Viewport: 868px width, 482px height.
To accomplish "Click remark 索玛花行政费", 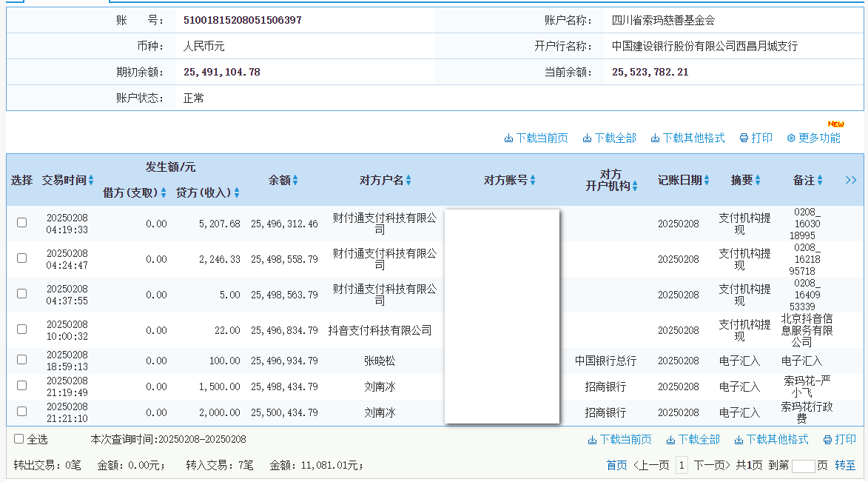I will point(807,412).
